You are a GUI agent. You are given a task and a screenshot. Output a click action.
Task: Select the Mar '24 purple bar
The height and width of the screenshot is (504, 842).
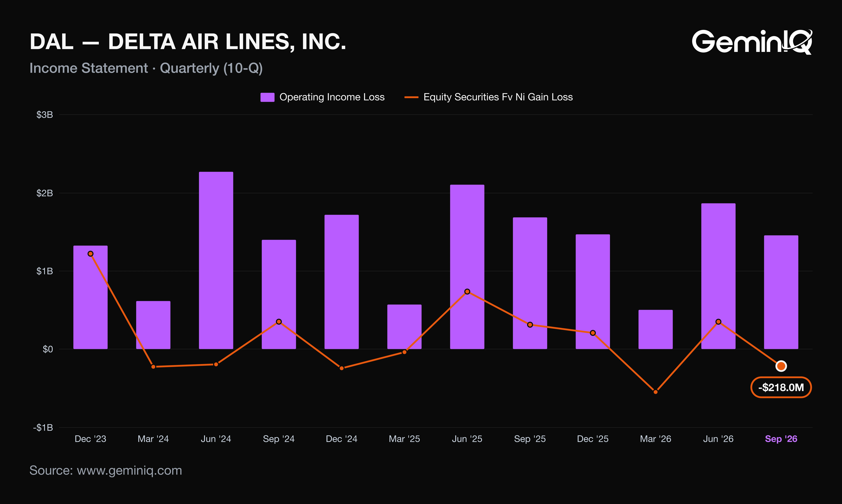click(x=153, y=325)
